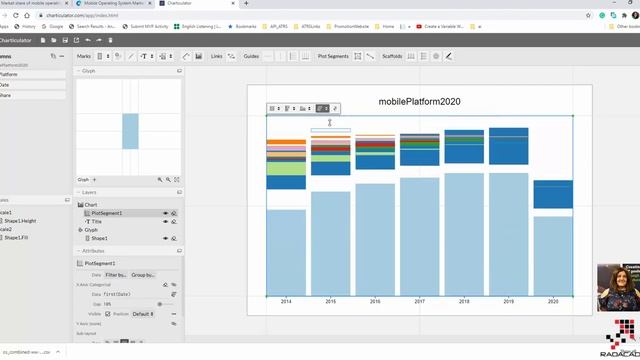Viewport: 640px width, 360px height.
Task: Select the 2D Region plot segment tool
Action: pyautogui.click(x=358, y=56)
